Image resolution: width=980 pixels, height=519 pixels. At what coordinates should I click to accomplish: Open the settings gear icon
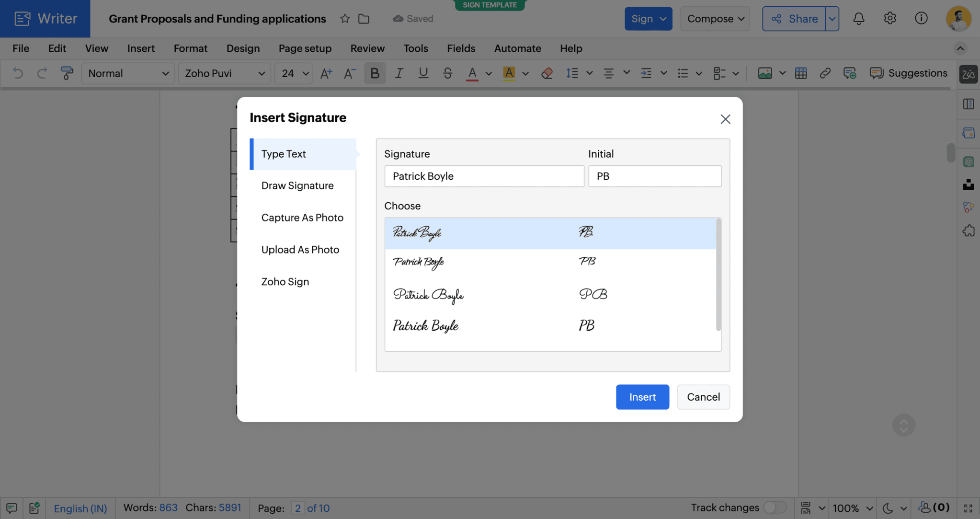[890, 19]
